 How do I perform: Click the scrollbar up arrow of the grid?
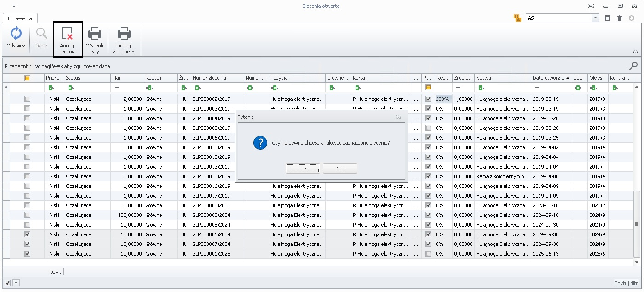click(x=637, y=86)
